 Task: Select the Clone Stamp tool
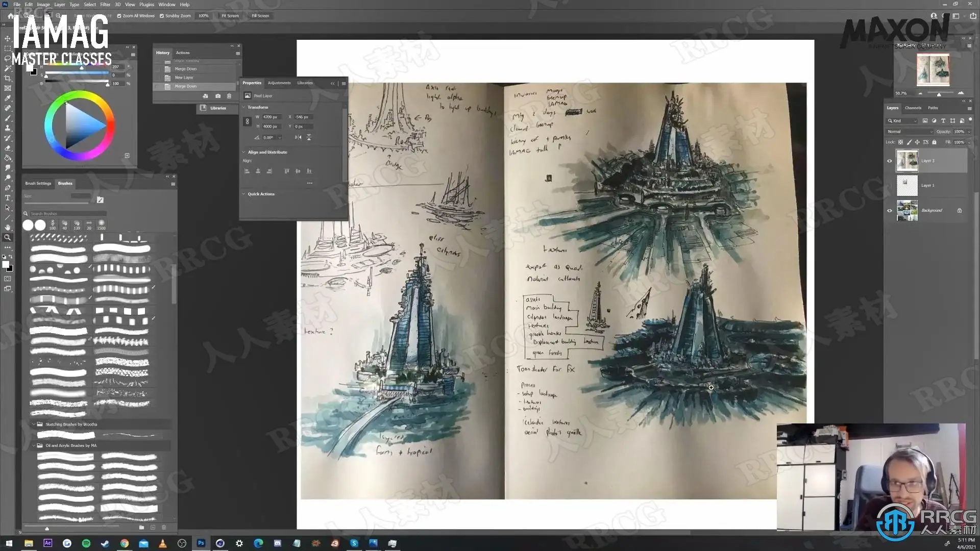click(x=8, y=128)
